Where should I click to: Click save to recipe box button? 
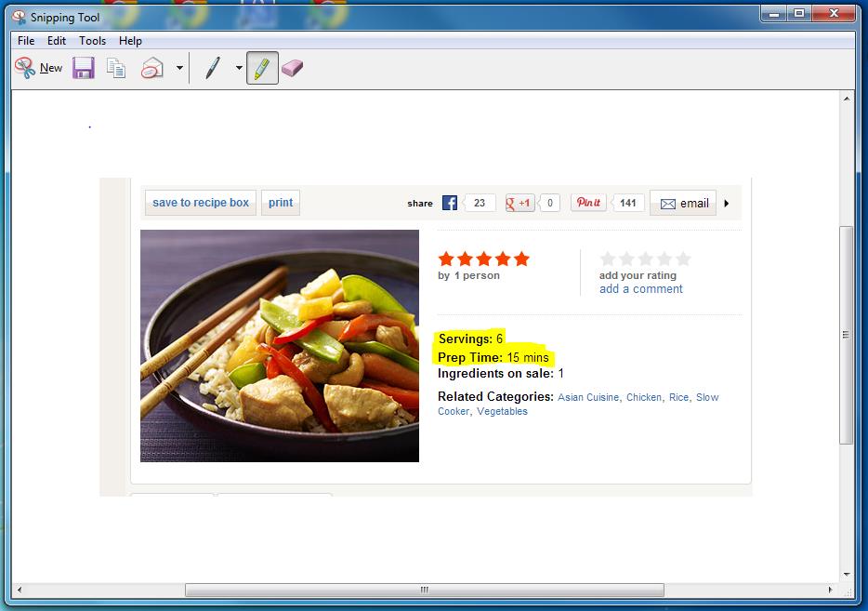[x=201, y=203]
